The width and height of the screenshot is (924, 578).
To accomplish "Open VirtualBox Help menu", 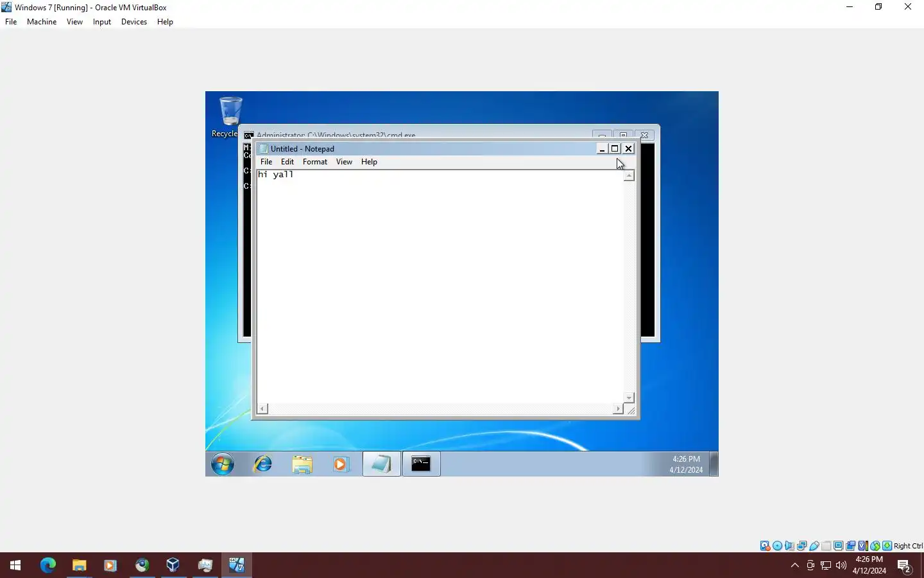I will point(165,22).
